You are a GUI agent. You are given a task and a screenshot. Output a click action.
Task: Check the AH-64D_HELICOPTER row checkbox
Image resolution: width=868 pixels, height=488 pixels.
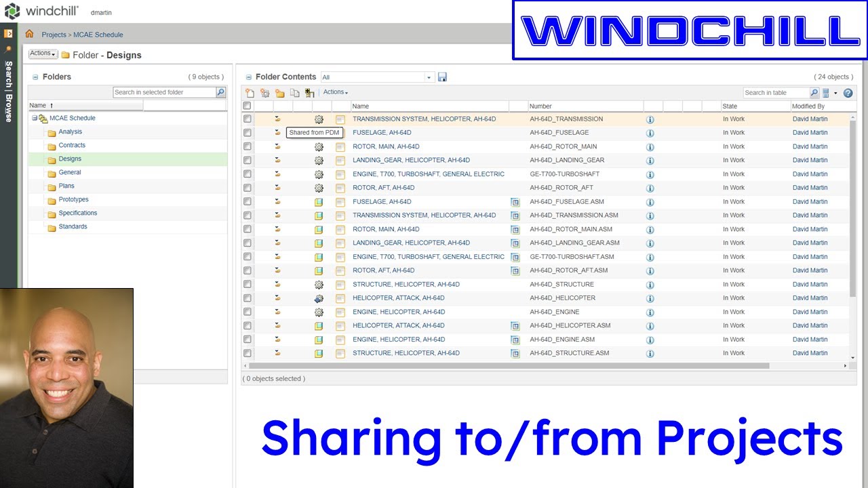tap(248, 298)
